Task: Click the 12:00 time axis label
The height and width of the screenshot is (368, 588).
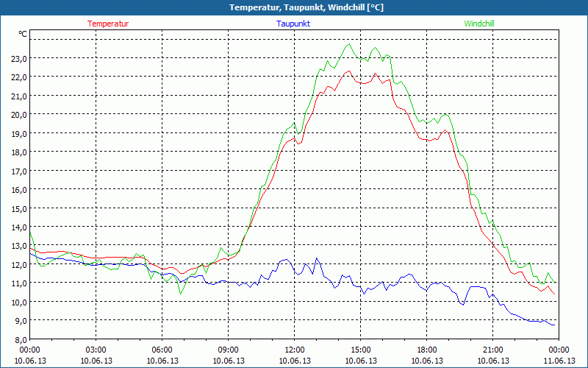Action: coord(295,350)
